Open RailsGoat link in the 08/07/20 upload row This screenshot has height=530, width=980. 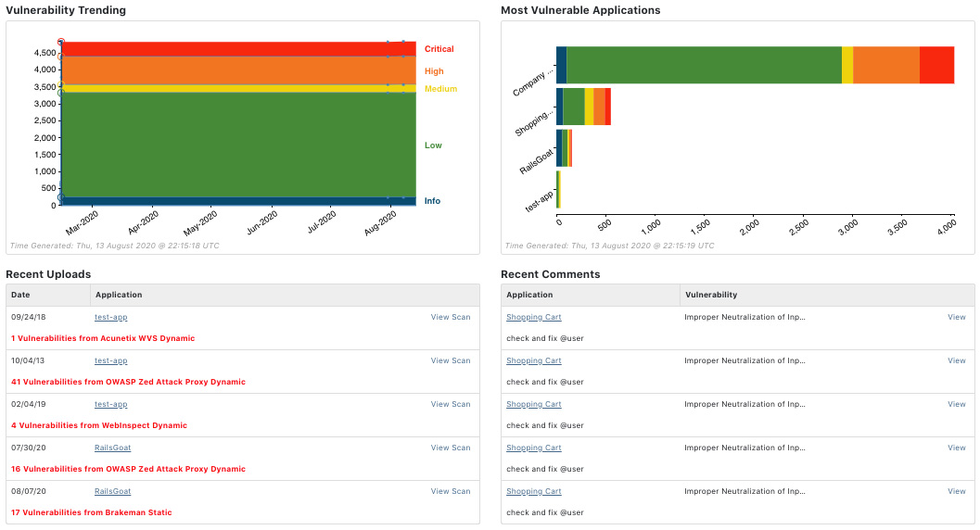113,491
